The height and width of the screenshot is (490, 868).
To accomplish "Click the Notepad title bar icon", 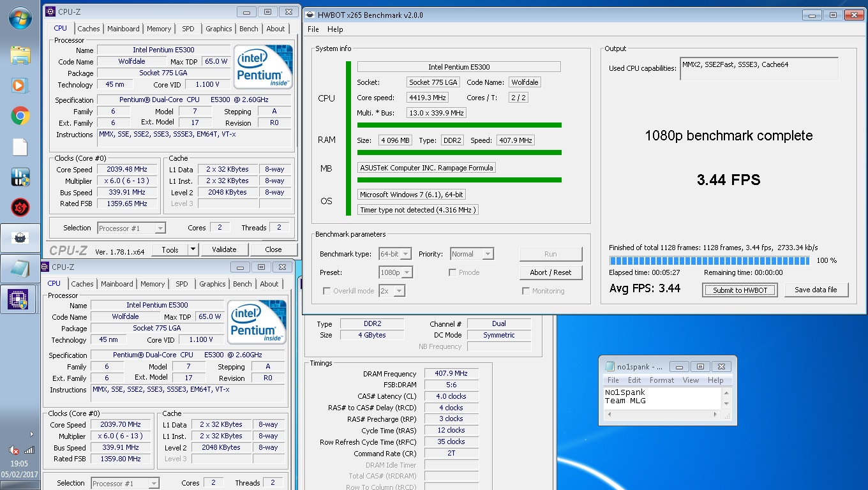I will 610,366.
